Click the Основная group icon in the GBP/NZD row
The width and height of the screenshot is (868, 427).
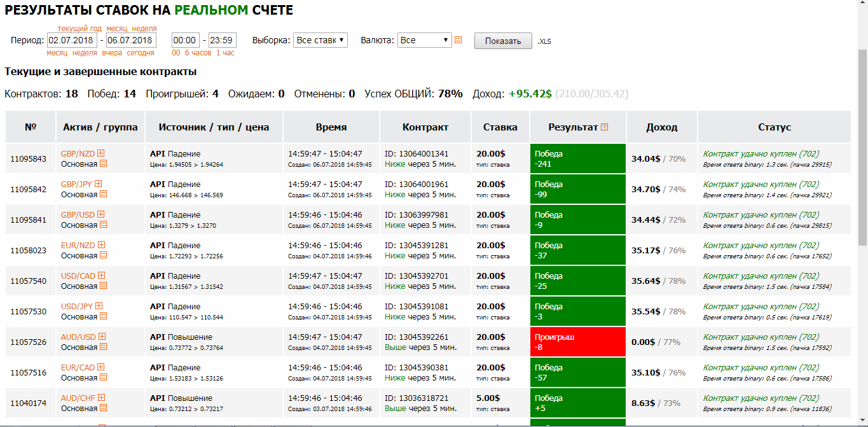[103, 164]
